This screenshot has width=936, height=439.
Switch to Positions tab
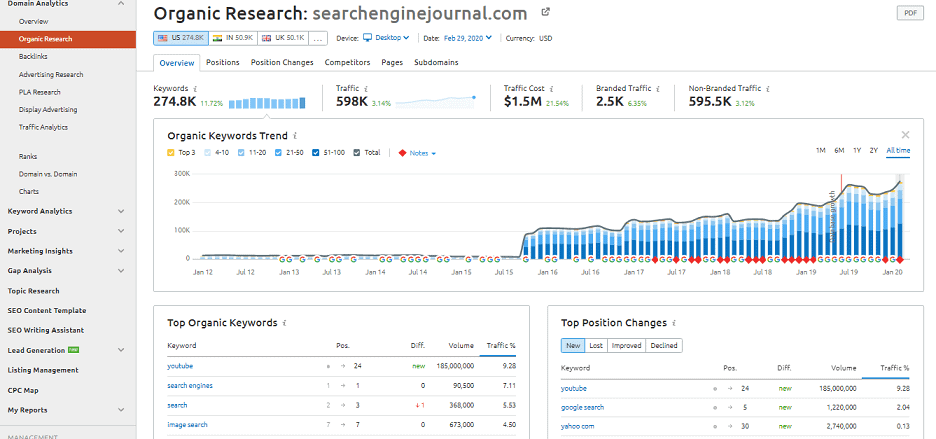point(223,62)
